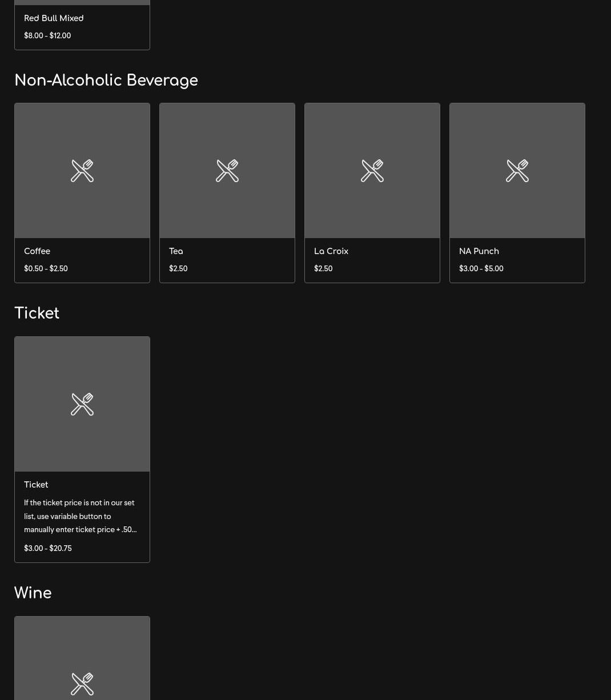This screenshot has height=700, width=611.
Task: Open the La Croix item name
Action: click(x=331, y=251)
